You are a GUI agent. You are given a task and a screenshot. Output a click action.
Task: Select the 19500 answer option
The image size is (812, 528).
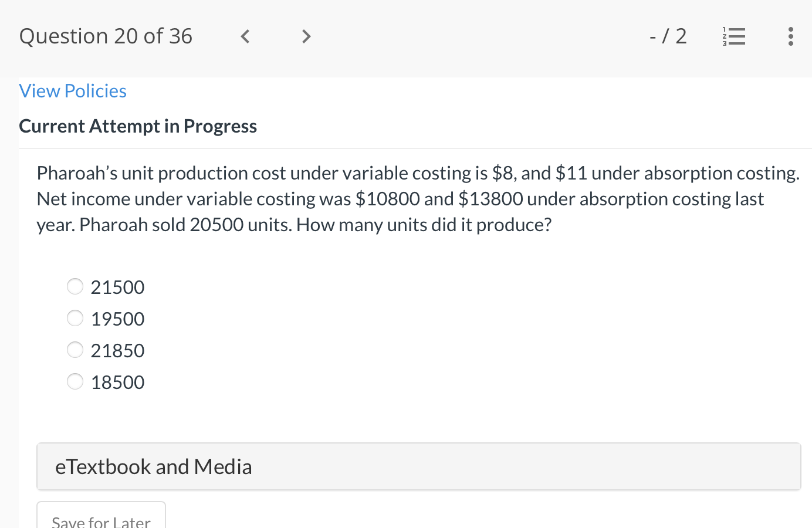[x=75, y=318]
